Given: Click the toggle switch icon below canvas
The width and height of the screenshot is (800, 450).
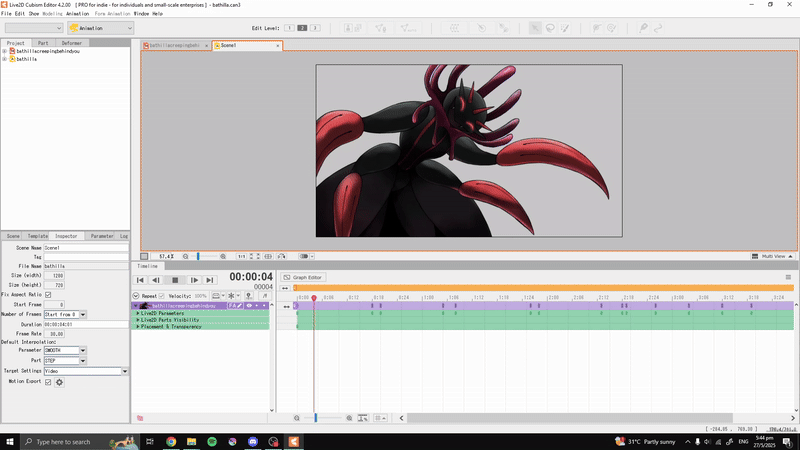Looking at the screenshot, I should click(x=304, y=256).
